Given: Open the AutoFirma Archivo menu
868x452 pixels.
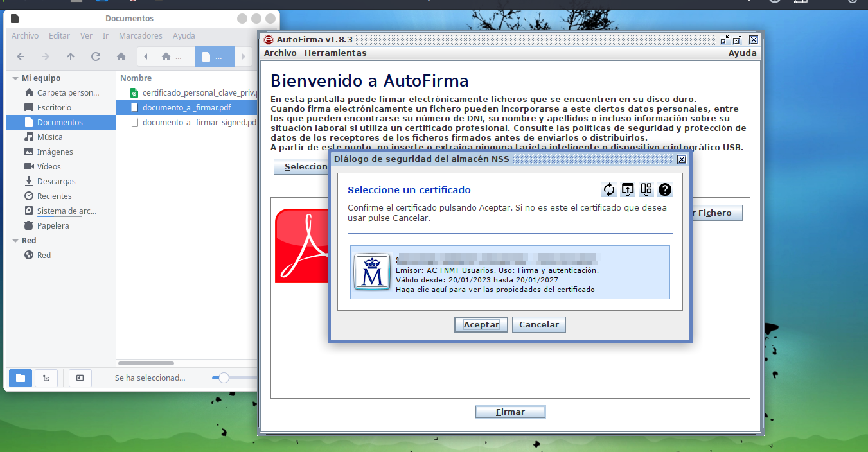Looking at the screenshot, I should (280, 53).
